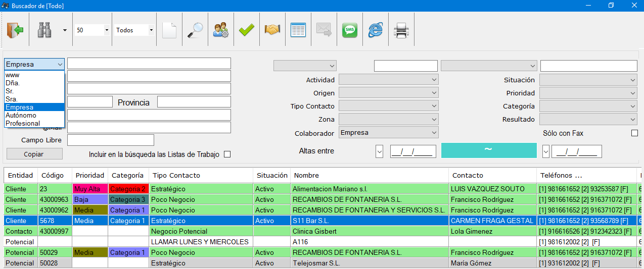Screen dimensions: 644x269
Task: Click the blank new document icon
Action: 169,30
